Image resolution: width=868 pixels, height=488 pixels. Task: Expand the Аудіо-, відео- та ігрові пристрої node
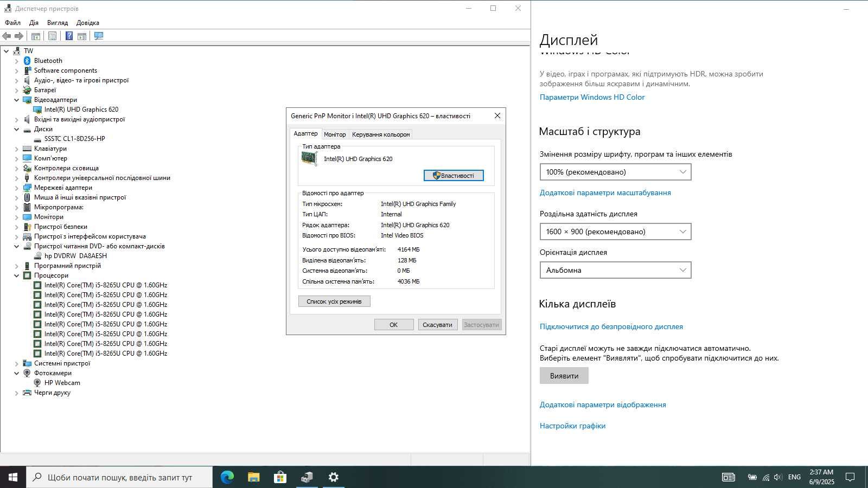[x=17, y=80]
